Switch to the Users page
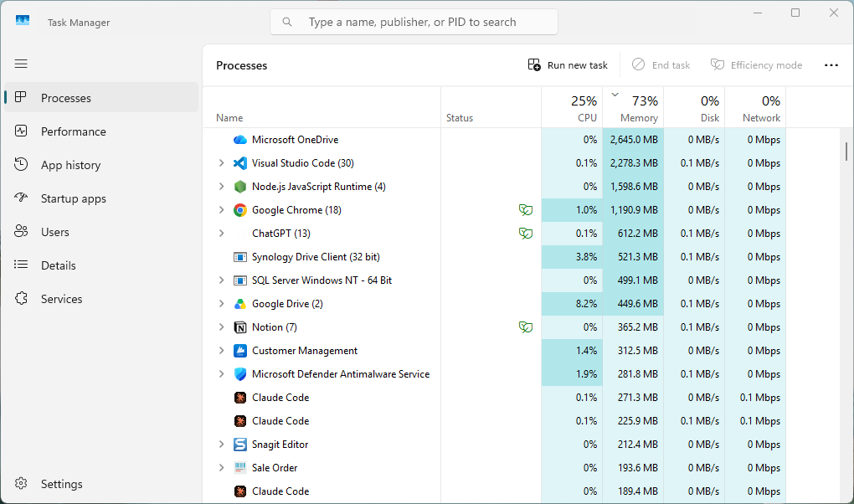Screen dimensions: 854x504 click(x=101, y=232)
